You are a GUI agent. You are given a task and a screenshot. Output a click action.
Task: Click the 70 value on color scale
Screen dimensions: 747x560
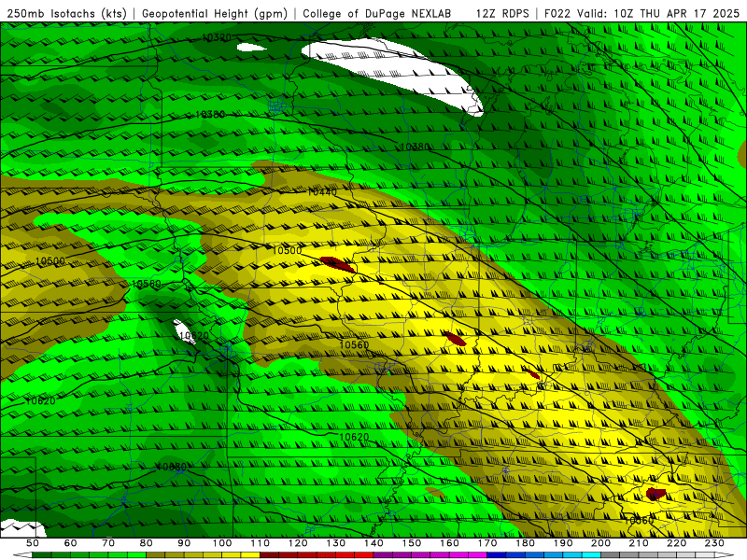(108, 543)
